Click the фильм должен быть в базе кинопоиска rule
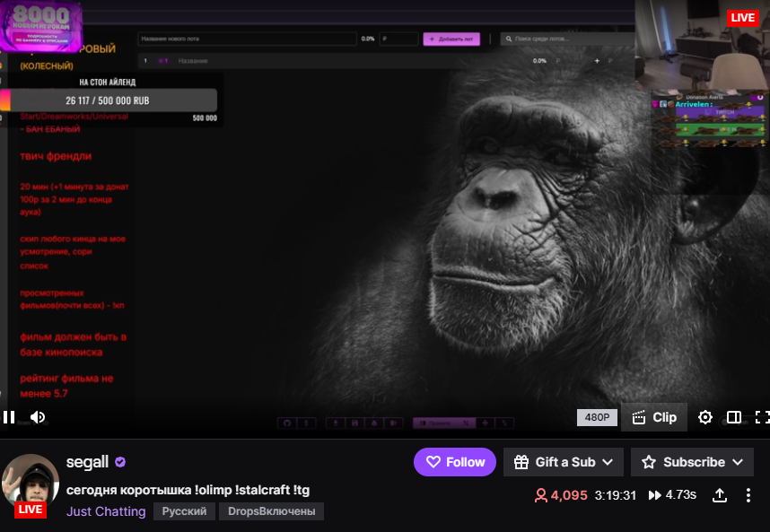Screen dimensions: 770x532 point(74,344)
